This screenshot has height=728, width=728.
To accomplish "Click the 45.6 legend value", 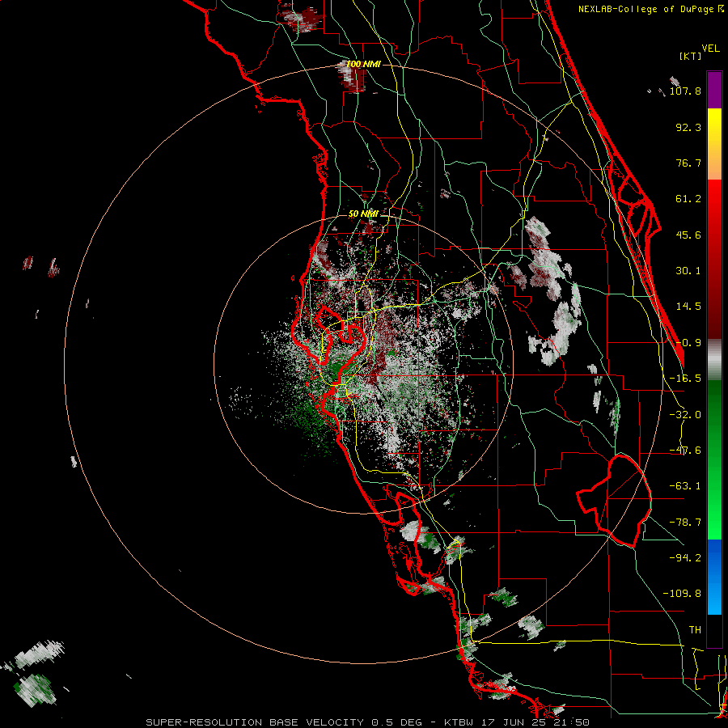I will (x=688, y=235).
